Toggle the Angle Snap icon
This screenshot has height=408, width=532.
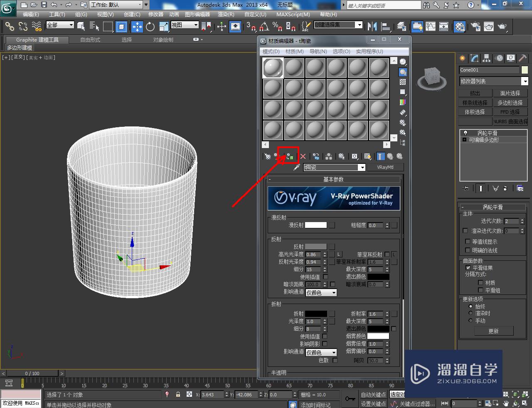pos(264,27)
